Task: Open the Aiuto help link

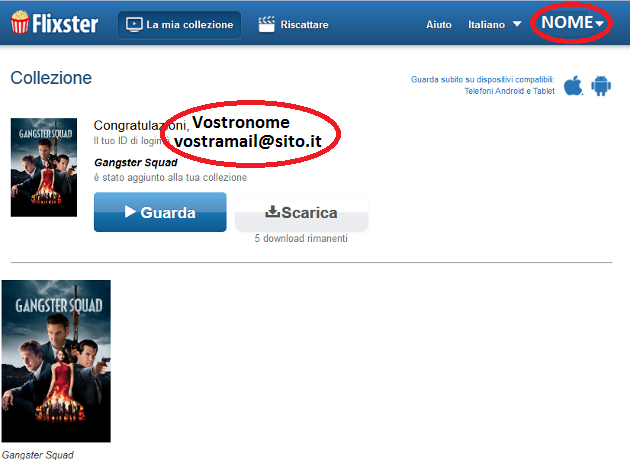Action: click(438, 25)
